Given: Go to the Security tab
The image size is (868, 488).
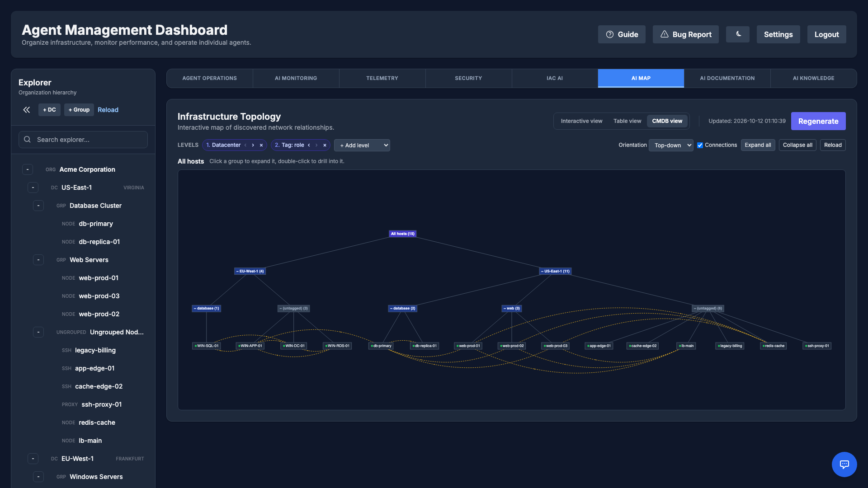Looking at the screenshot, I should (468, 78).
